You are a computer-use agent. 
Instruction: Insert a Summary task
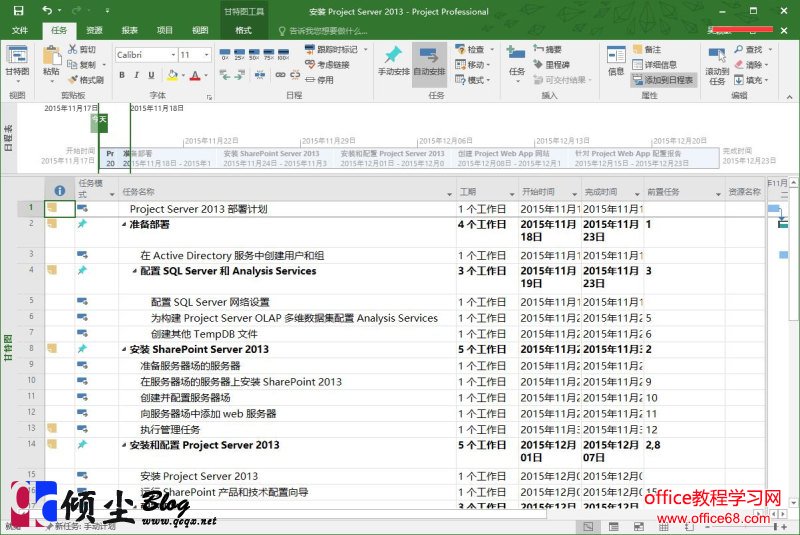point(547,49)
